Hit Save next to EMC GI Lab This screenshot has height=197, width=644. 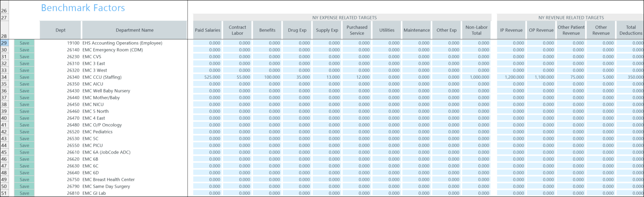coord(24,193)
